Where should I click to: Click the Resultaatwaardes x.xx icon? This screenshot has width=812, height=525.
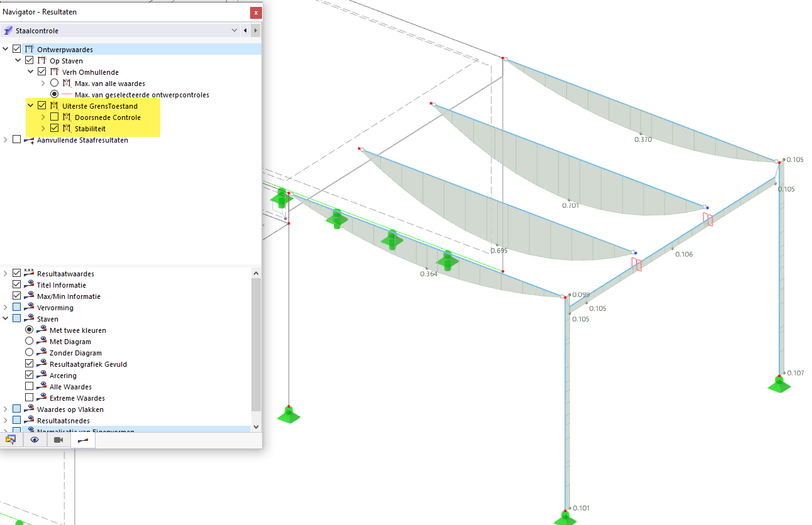pos(30,273)
